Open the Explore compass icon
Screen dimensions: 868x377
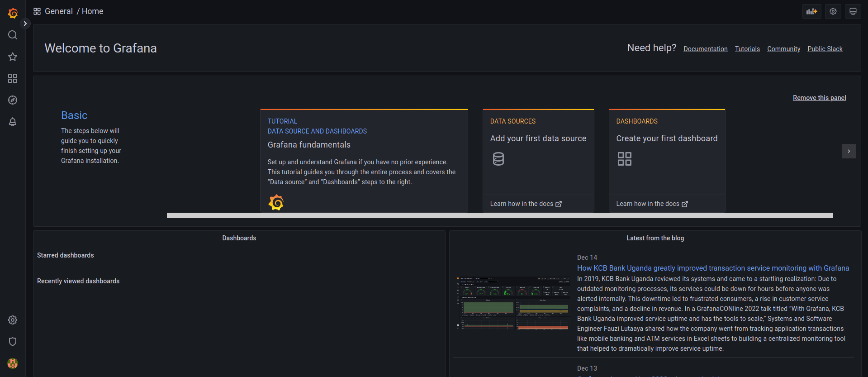coord(13,100)
